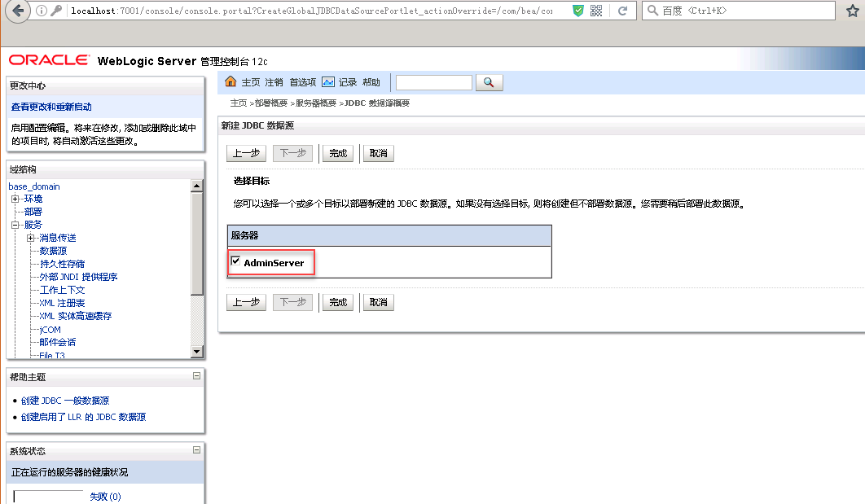The width and height of the screenshot is (865, 504).
Task: Select 部署 in the domain tree
Action: pyautogui.click(x=33, y=212)
